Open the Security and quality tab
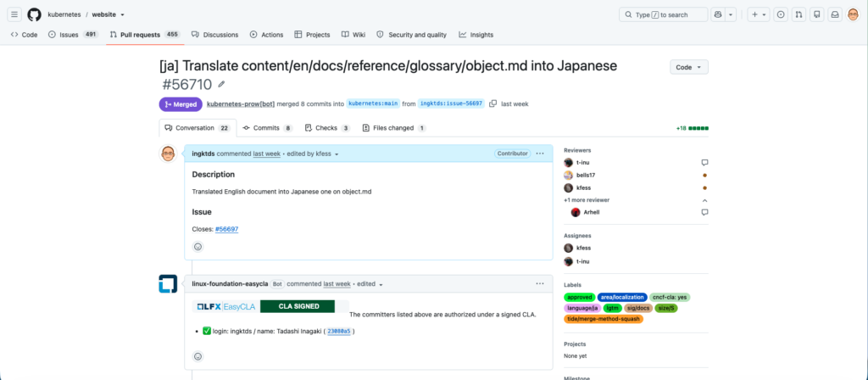 click(411, 34)
